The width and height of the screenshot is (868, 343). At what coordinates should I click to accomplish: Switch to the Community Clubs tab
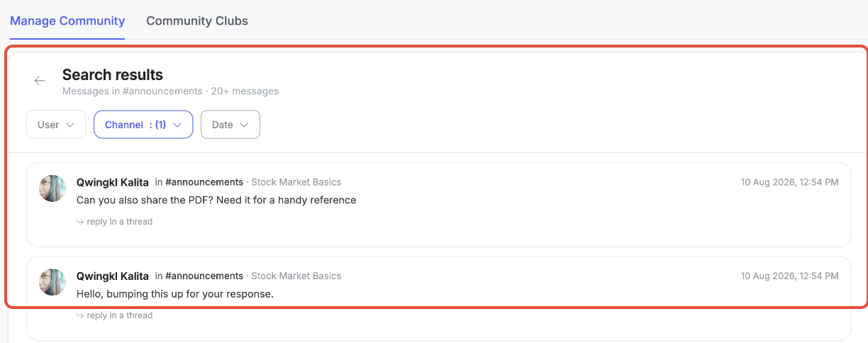coord(197,21)
